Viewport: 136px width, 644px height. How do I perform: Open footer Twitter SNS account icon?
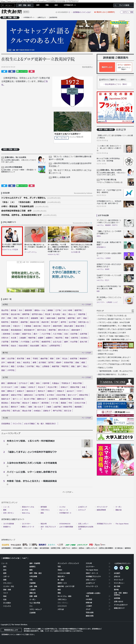[x=116, y=568]
